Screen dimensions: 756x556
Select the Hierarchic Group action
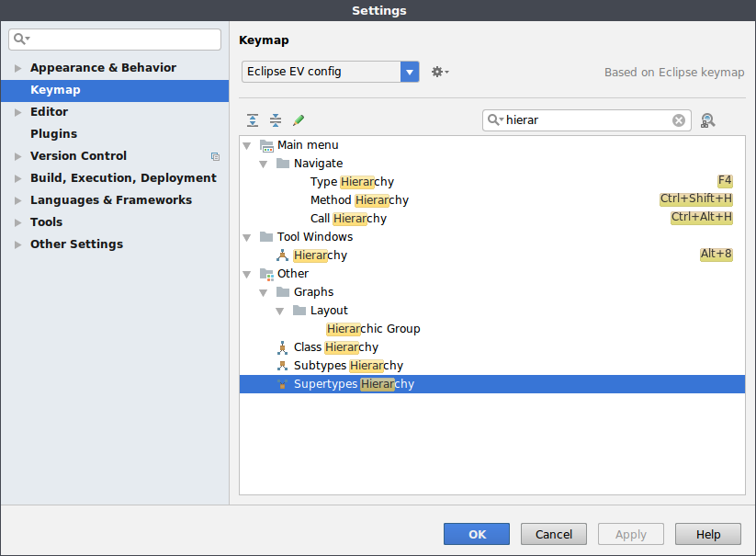373,329
